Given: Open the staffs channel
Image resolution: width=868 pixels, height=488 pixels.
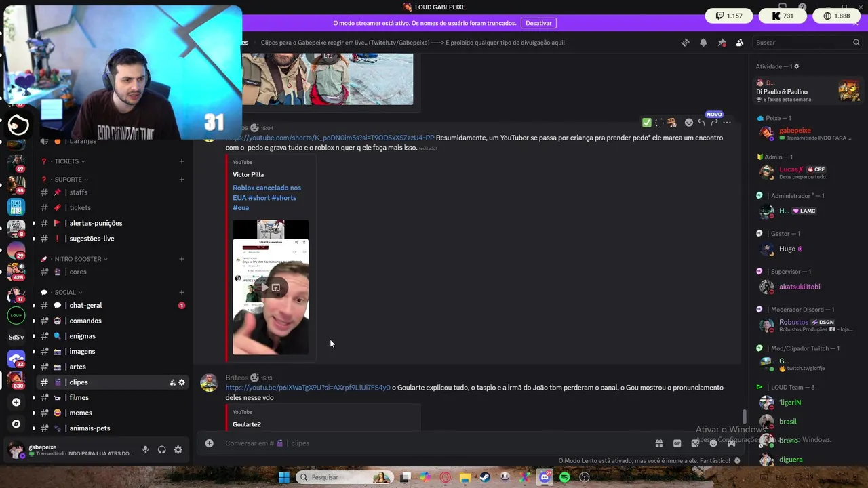Looking at the screenshot, I should [112, 192].
